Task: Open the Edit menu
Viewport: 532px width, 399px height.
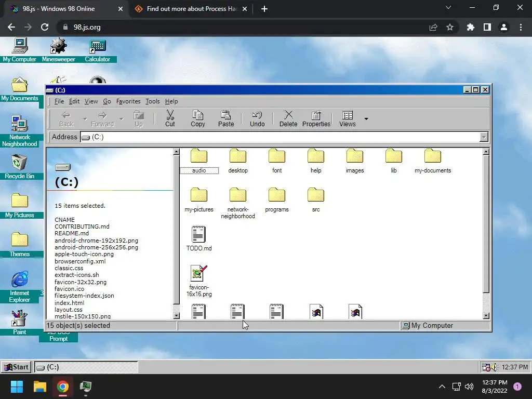Action: pyautogui.click(x=74, y=101)
